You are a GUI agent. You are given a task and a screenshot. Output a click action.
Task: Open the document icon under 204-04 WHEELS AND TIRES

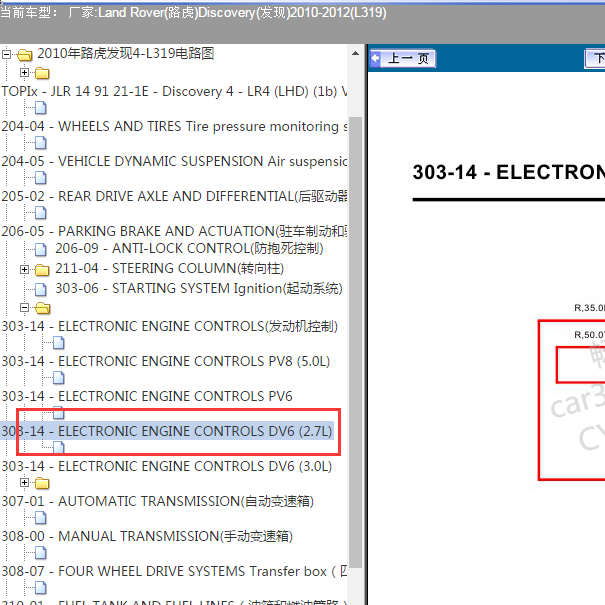coord(41,143)
